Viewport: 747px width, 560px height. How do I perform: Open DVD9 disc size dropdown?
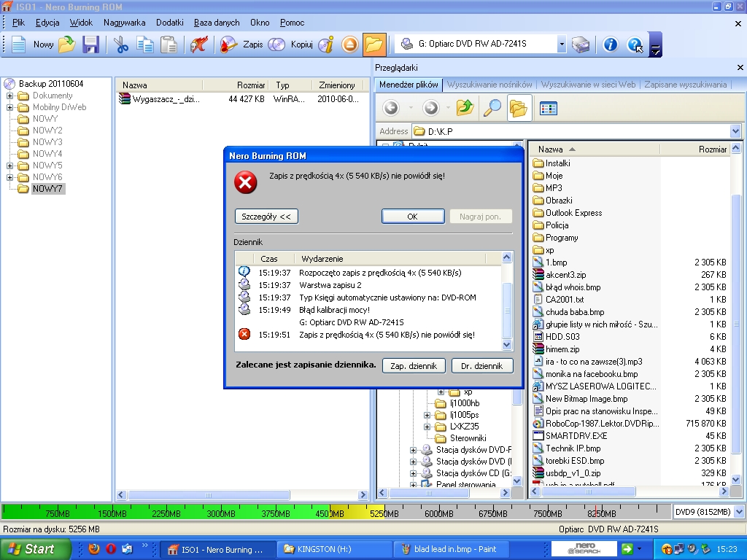point(739,512)
